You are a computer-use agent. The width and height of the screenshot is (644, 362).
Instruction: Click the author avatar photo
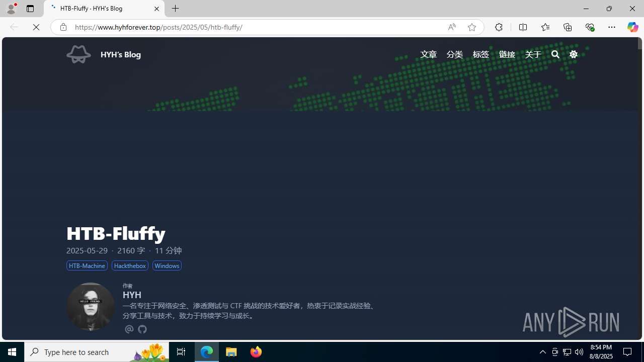(x=91, y=307)
